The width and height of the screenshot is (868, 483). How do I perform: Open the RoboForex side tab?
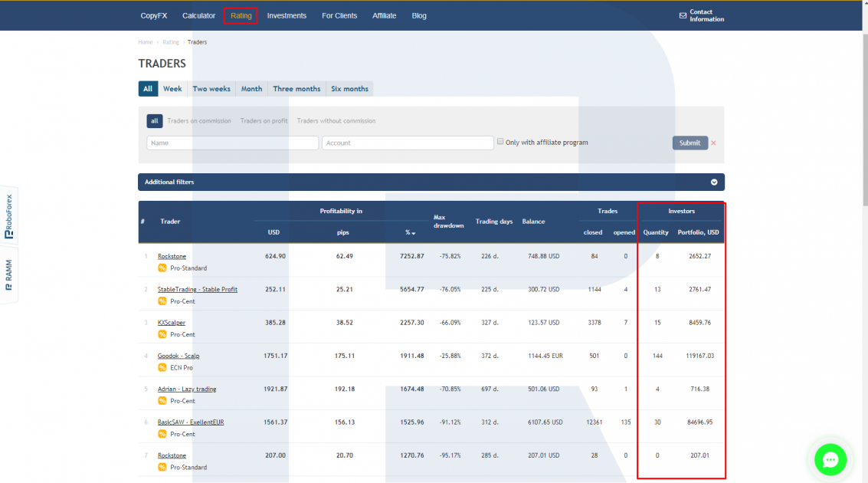coord(8,216)
